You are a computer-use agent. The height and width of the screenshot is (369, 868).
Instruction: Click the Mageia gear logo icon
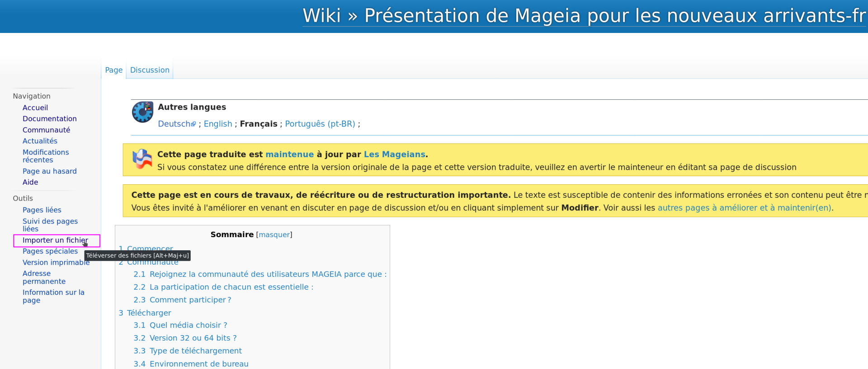[142, 112]
